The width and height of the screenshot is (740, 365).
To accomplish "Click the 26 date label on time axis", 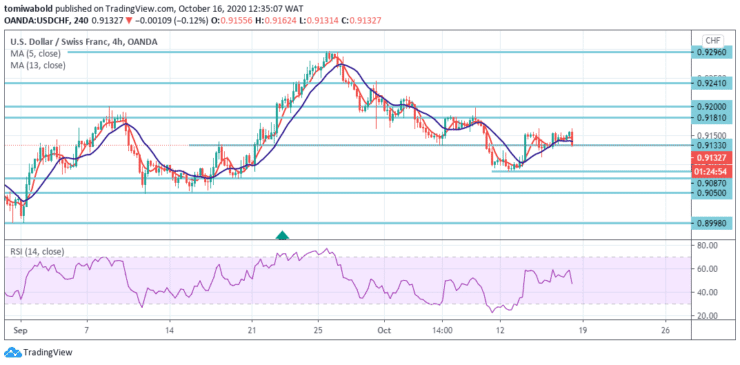I will point(665,330).
